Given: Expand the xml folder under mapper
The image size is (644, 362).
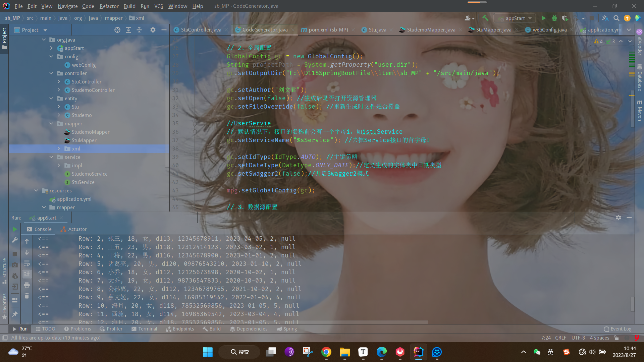Looking at the screenshot, I should point(59,148).
